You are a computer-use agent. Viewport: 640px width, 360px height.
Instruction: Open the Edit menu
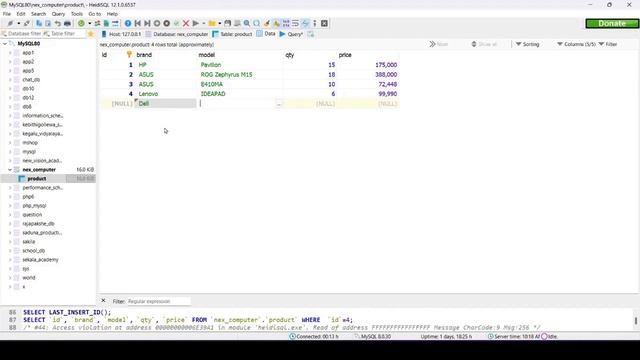[x=21, y=14]
